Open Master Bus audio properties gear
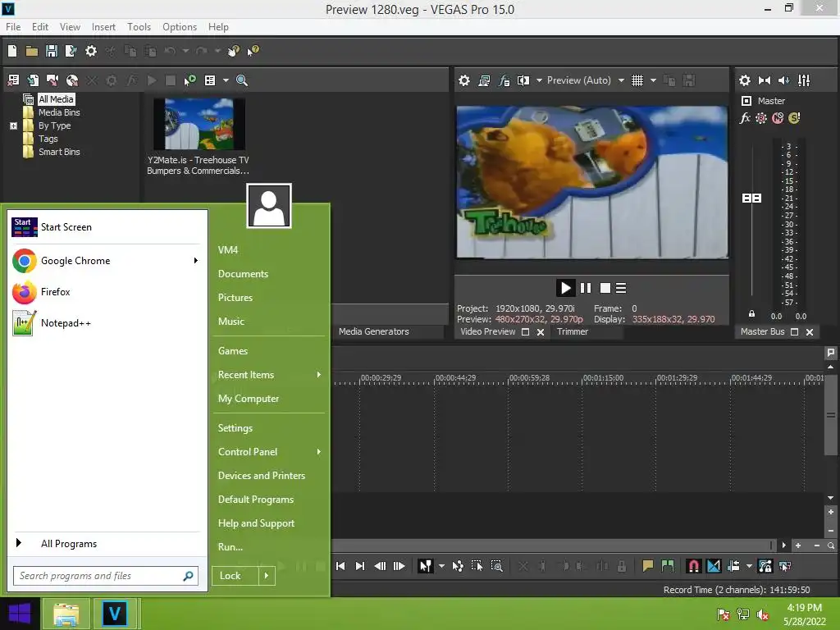 pyautogui.click(x=745, y=80)
